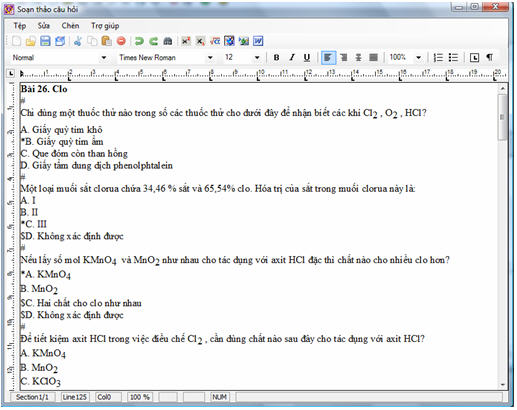The height and width of the screenshot is (410, 517).
Task: Show paragraph marks with pilcrow button
Action: pyautogui.click(x=489, y=57)
